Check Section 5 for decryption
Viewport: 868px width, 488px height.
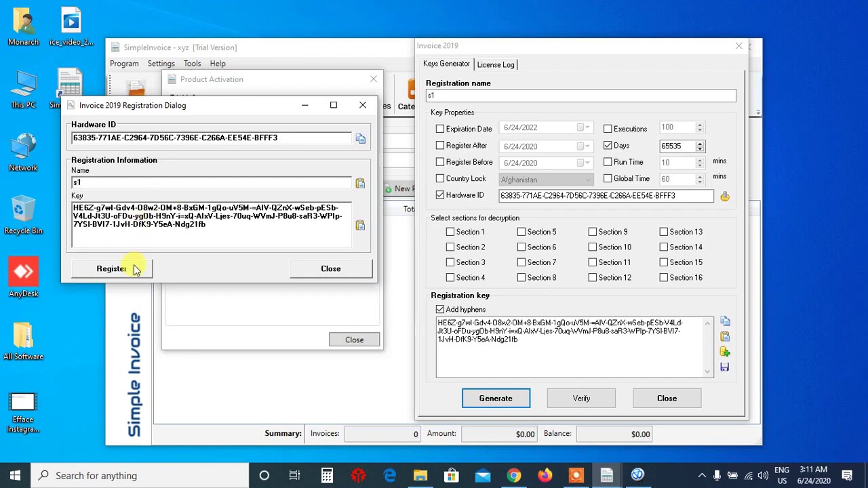coord(521,232)
